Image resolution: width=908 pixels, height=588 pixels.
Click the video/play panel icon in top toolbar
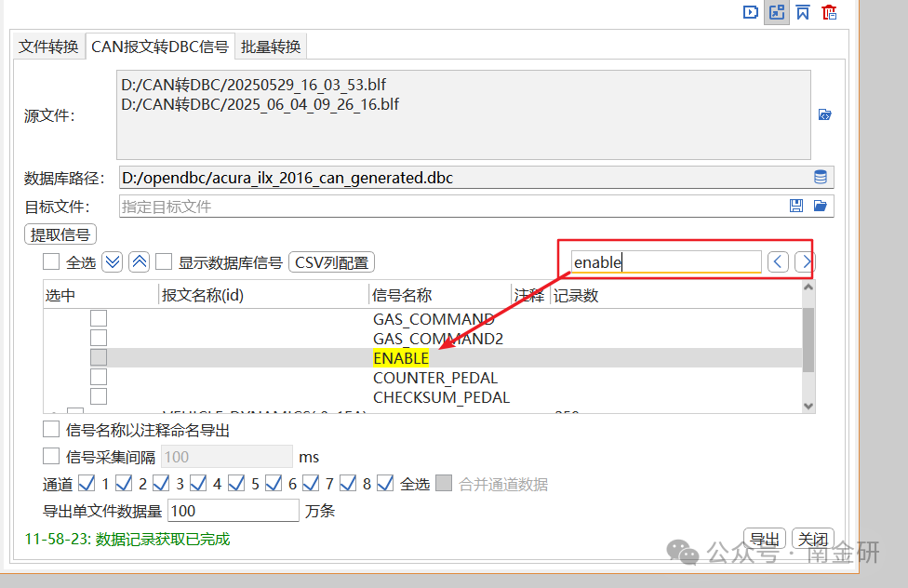[x=751, y=12]
